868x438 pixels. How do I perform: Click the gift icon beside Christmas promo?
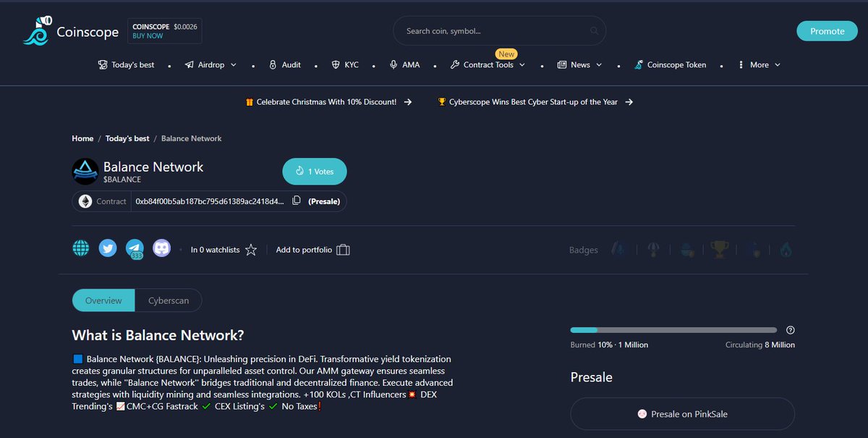(x=250, y=102)
